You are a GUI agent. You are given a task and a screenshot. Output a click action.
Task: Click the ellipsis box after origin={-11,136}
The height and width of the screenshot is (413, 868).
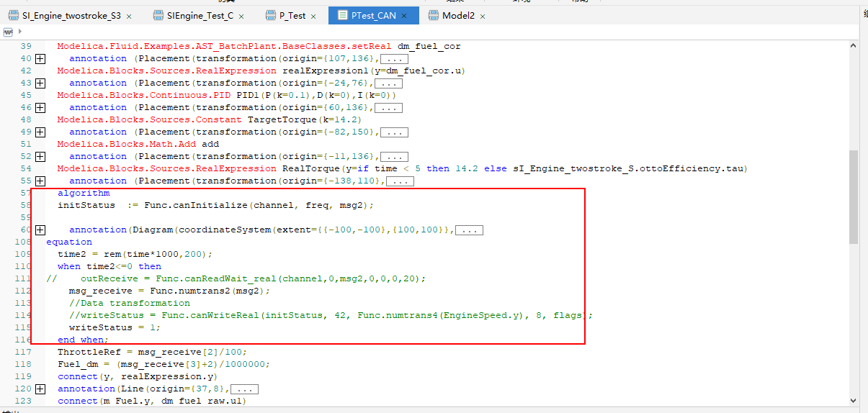point(394,157)
